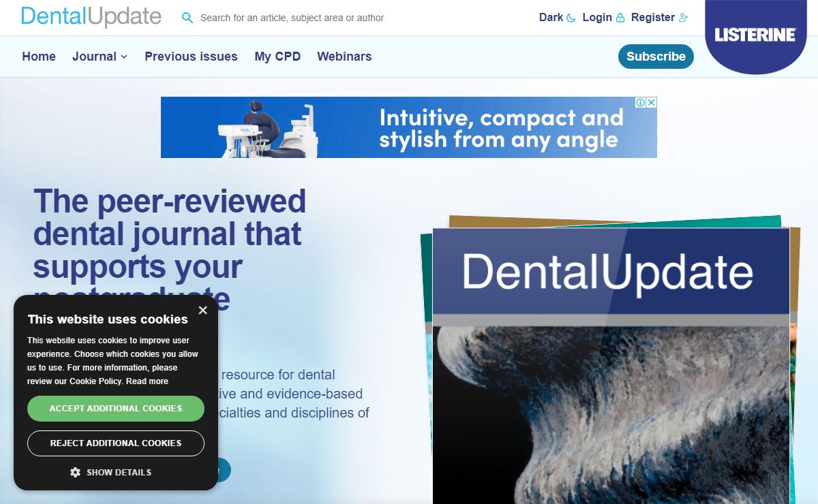818x504 pixels.
Task: Click the Register link
Action: (659, 18)
